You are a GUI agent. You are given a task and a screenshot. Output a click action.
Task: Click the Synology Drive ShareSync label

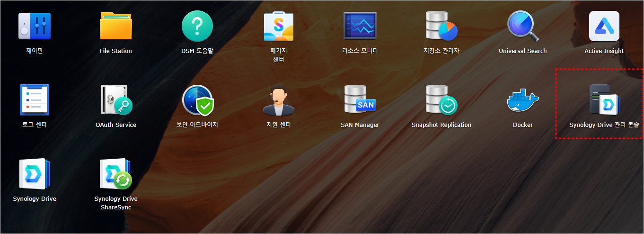coord(116,203)
